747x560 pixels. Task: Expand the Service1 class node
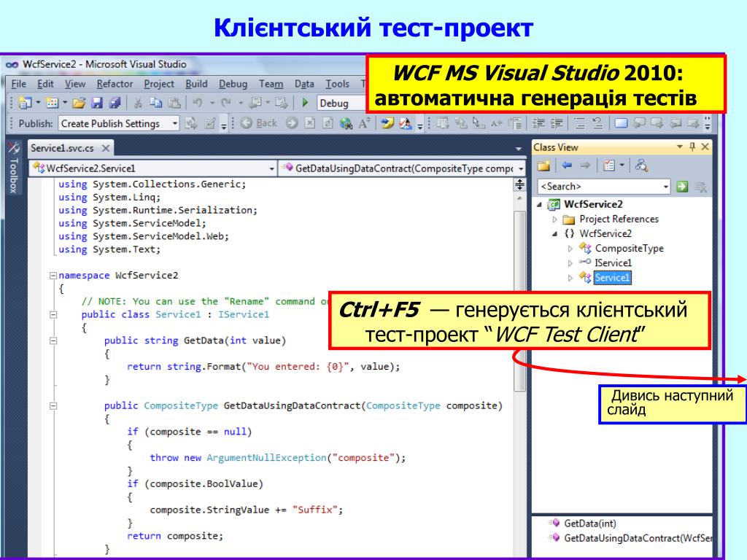(x=570, y=278)
